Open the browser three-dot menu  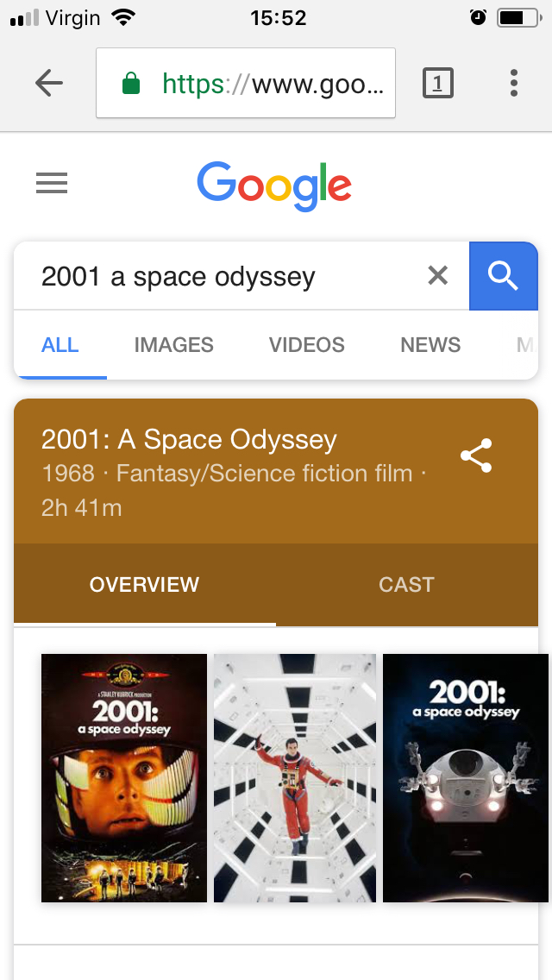pos(514,83)
